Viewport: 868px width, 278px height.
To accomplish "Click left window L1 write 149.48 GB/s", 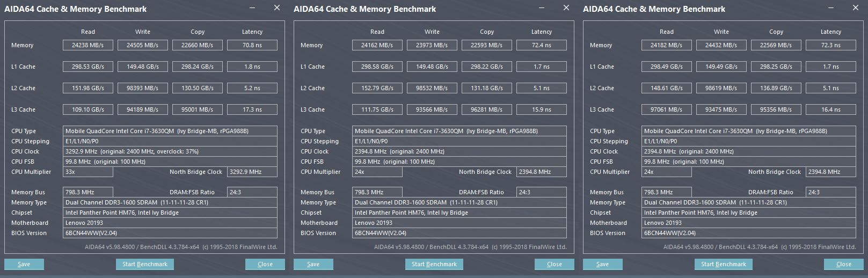I will [143, 67].
